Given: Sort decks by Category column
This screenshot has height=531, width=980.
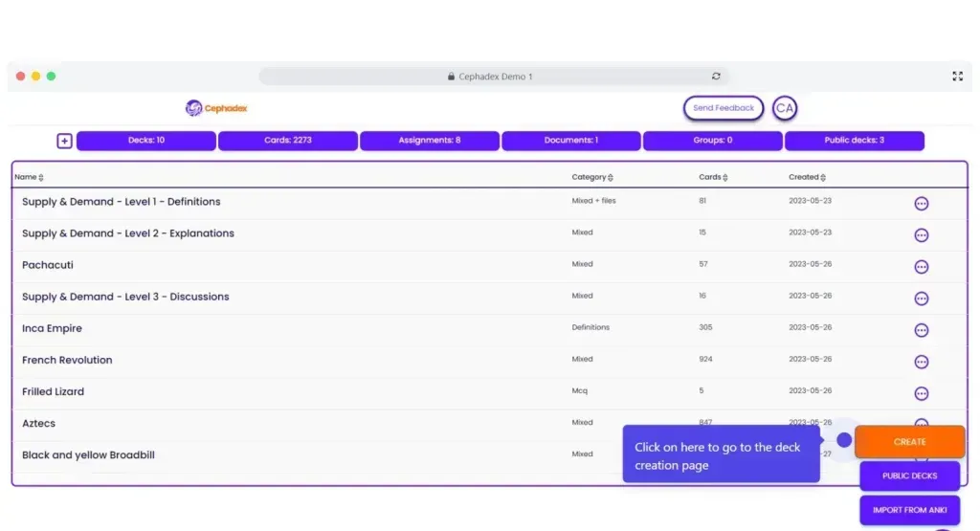Looking at the screenshot, I should [x=592, y=177].
